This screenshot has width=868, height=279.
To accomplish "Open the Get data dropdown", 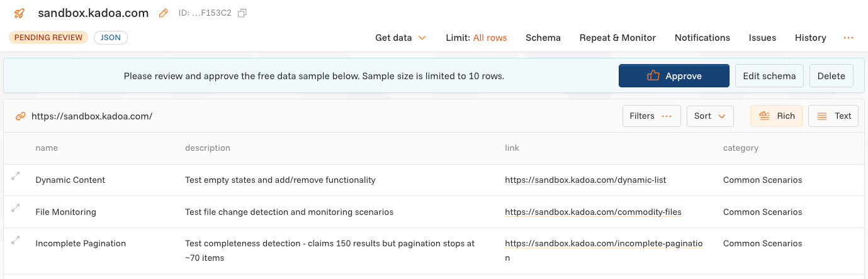I will click(400, 38).
